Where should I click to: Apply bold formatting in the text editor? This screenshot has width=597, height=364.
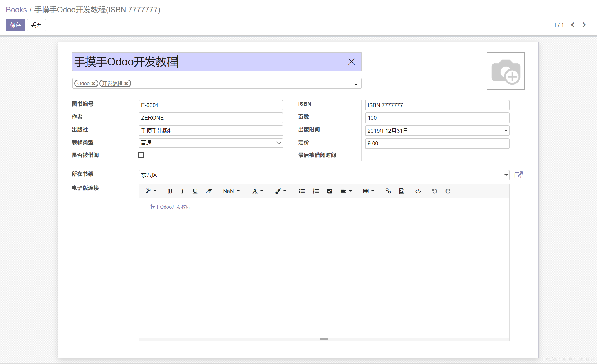pyautogui.click(x=170, y=191)
